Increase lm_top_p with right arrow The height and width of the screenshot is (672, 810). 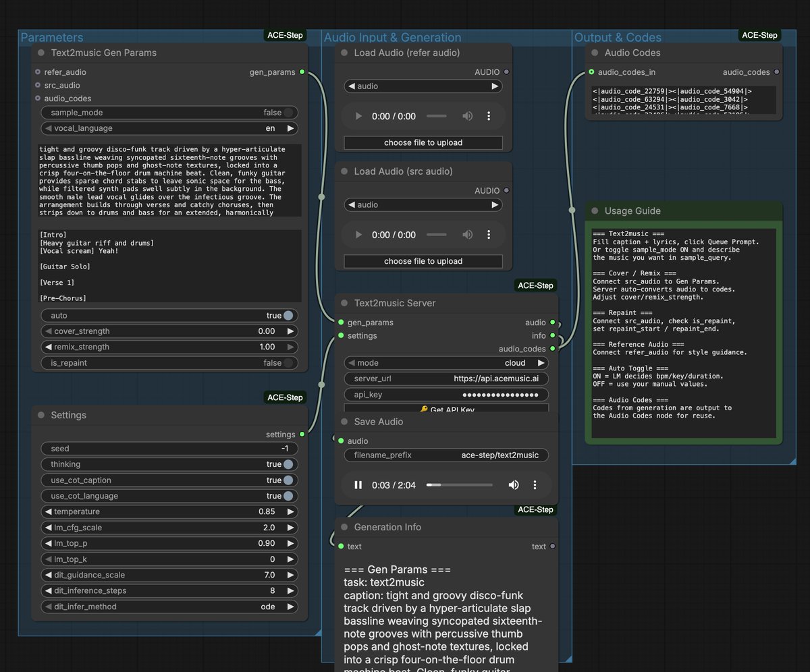[291, 543]
